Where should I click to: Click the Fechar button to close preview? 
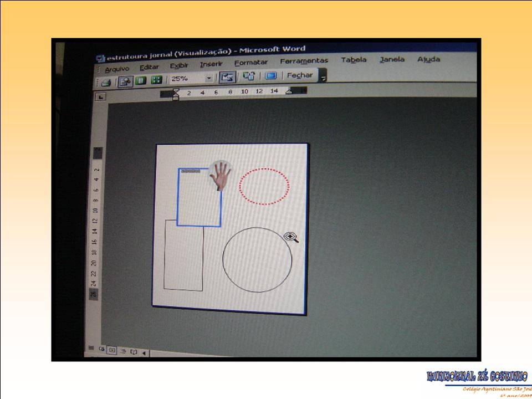[300, 75]
